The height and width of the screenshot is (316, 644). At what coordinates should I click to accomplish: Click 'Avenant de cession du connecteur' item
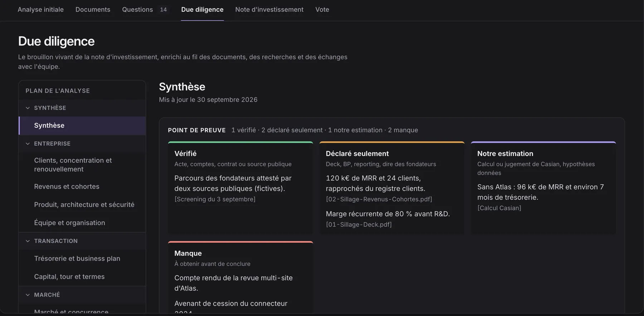[x=231, y=303]
